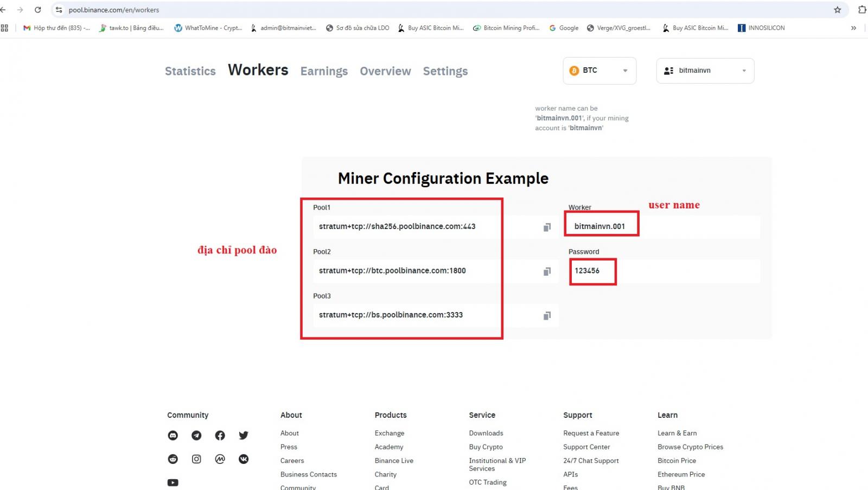
Task: Open the VK community icon
Action: coord(244,459)
